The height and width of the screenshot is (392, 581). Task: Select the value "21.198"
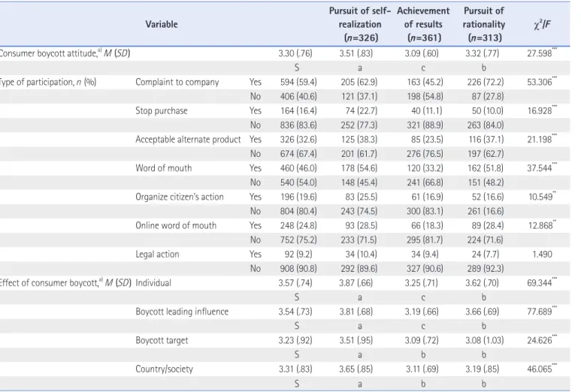(540, 140)
